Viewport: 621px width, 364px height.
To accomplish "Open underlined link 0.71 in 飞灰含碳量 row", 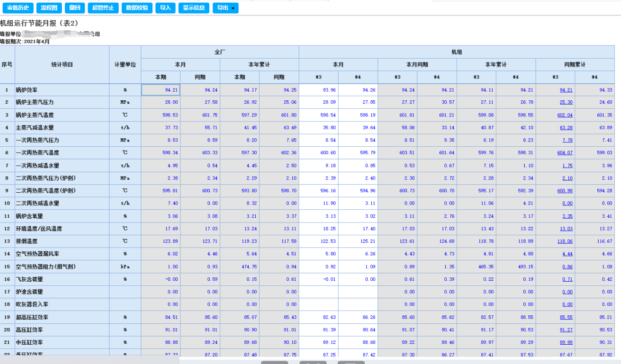I will pos(567,279).
